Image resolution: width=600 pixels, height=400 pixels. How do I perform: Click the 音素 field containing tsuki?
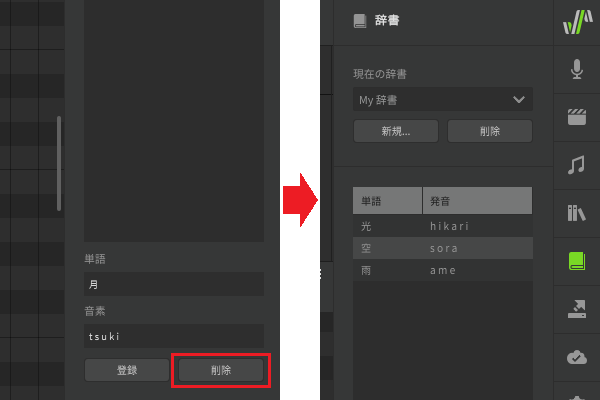tap(173, 336)
